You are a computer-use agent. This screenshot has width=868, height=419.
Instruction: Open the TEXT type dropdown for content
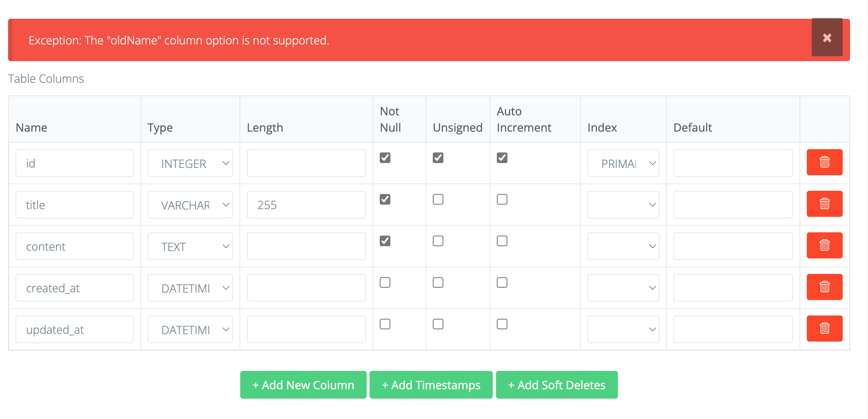pyautogui.click(x=190, y=246)
